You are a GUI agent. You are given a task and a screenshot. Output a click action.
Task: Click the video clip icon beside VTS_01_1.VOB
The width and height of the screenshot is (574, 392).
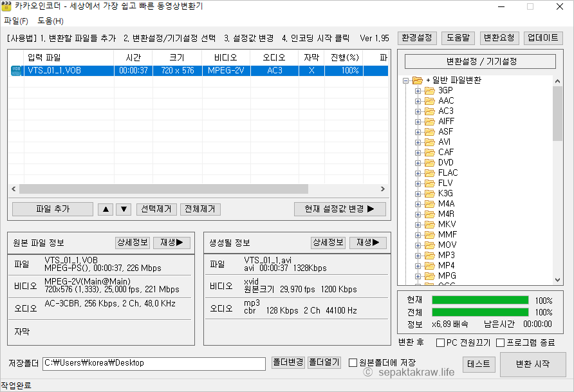(x=15, y=71)
